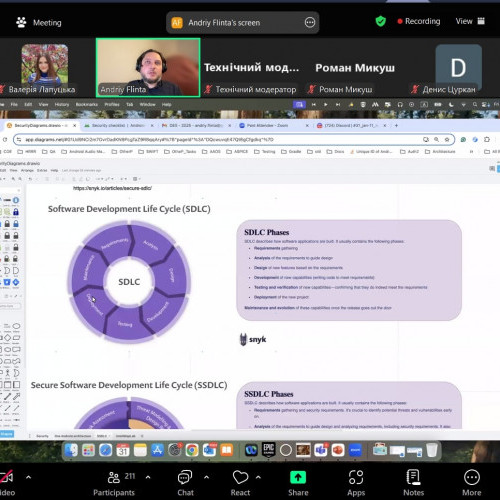Bookmark this page with the star icon
500x500 pixels.
pos(447,139)
